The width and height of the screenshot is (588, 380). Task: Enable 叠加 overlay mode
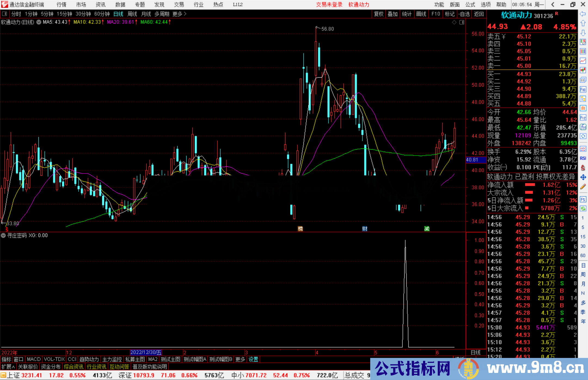(393, 14)
